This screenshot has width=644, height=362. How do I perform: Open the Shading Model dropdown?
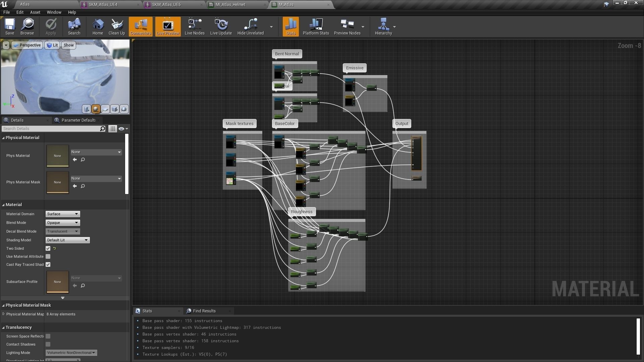click(x=67, y=240)
